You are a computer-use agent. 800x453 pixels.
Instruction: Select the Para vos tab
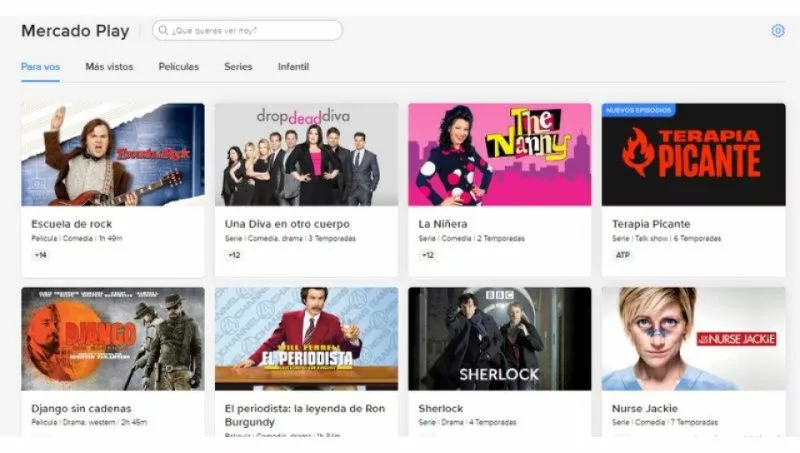pos(40,67)
